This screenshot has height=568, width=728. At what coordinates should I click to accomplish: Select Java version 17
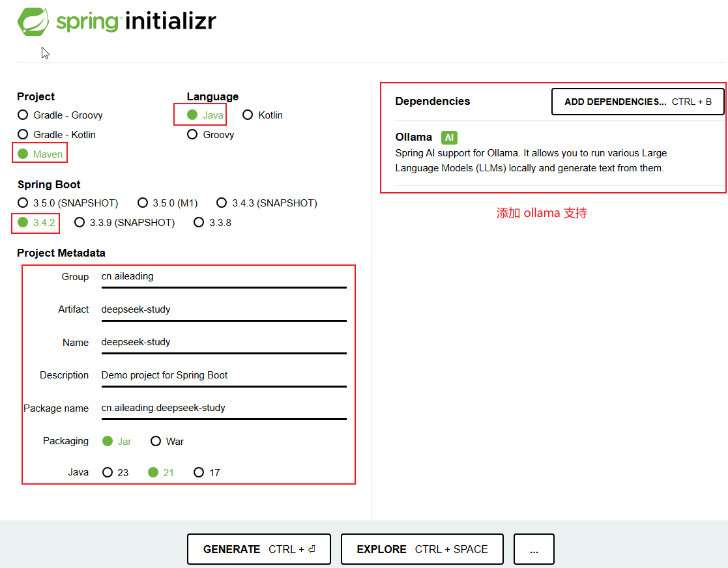click(207, 472)
